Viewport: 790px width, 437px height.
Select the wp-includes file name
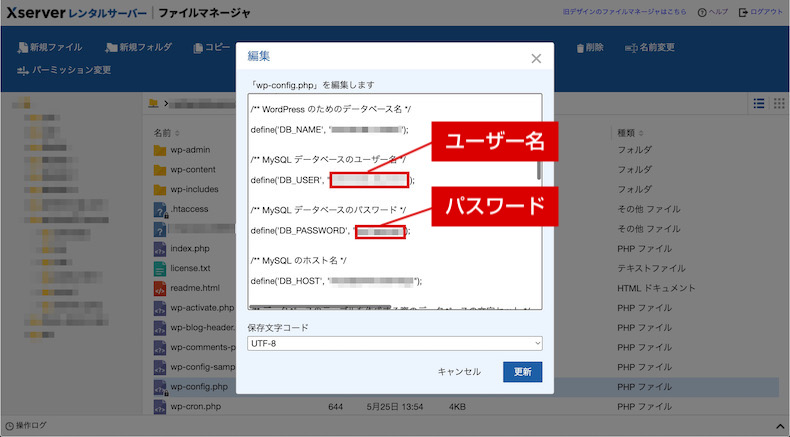pyautogui.click(x=194, y=189)
